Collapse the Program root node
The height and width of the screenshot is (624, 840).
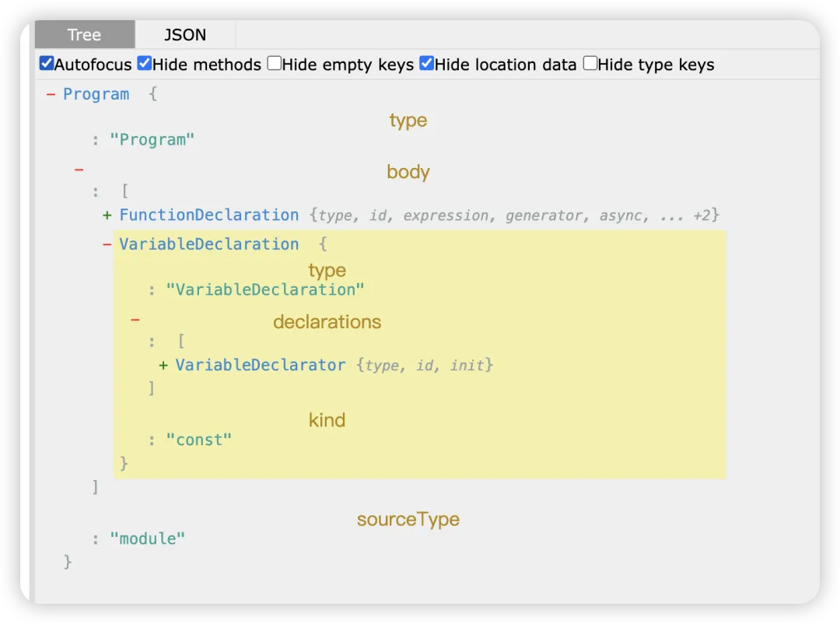pos(51,94)
